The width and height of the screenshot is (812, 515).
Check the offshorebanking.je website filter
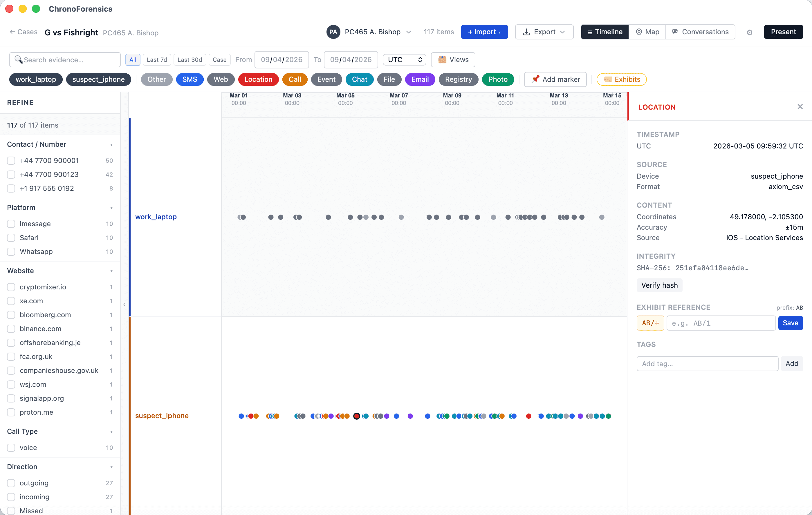(11, 342)
